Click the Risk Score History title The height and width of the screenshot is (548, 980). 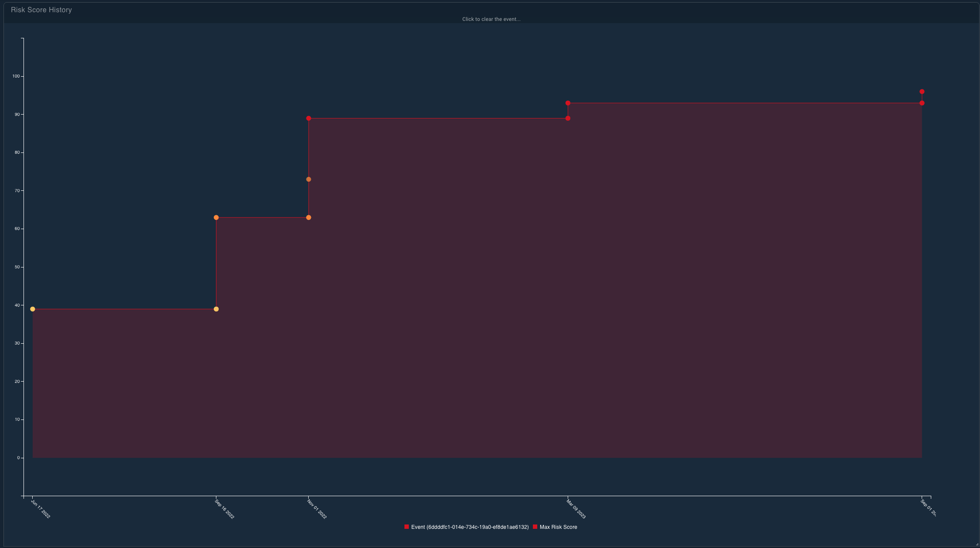coord(41,10)
